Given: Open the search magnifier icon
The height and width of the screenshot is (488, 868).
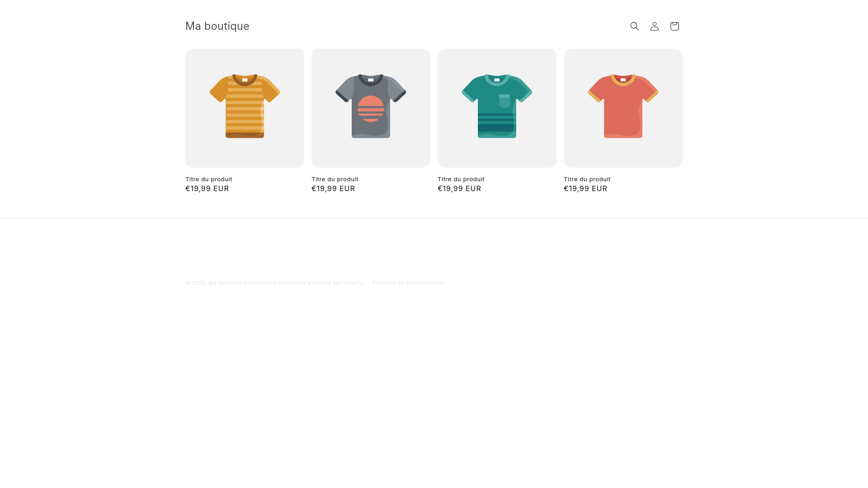Looking at the screenshot, I should [x=635, y=26].
